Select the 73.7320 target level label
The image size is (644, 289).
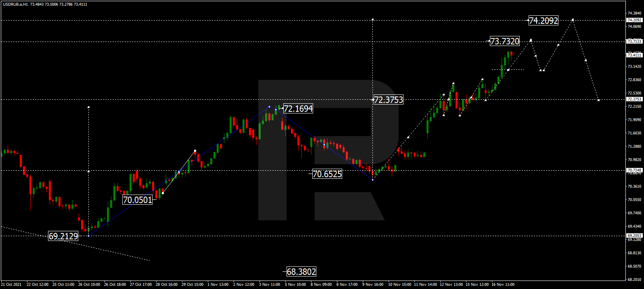coord(504,41)
